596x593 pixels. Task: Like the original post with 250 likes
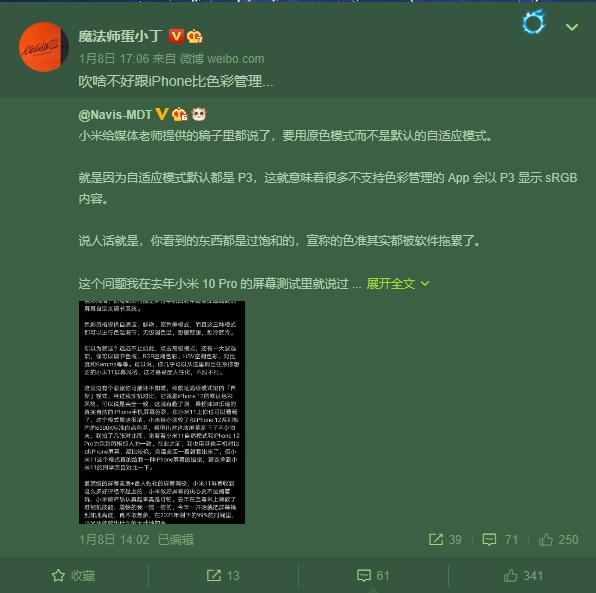[559, 539]
